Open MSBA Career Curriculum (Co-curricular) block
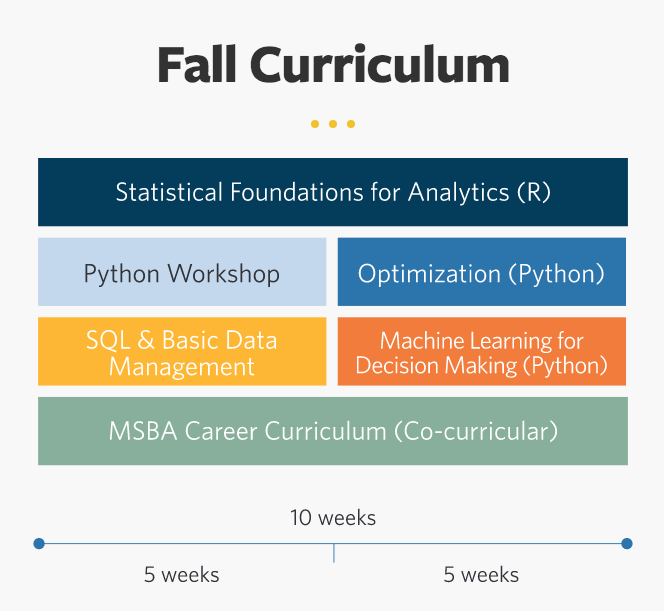664x611 pixels. [333, 431]
